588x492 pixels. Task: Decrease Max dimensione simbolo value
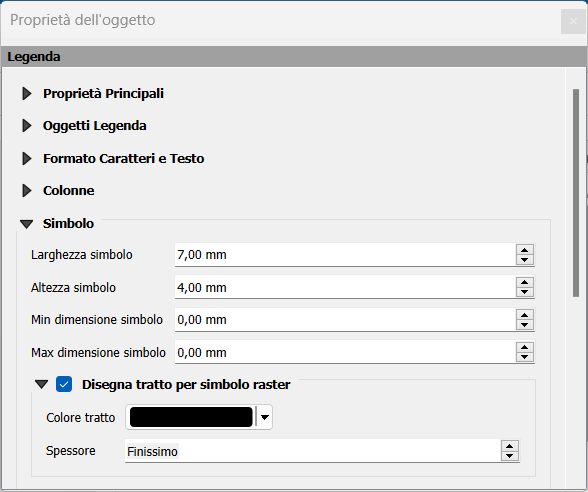tap(525, 357)
